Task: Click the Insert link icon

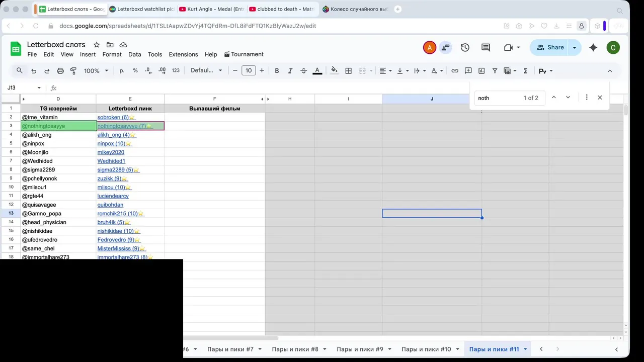Action: point(455,71)
